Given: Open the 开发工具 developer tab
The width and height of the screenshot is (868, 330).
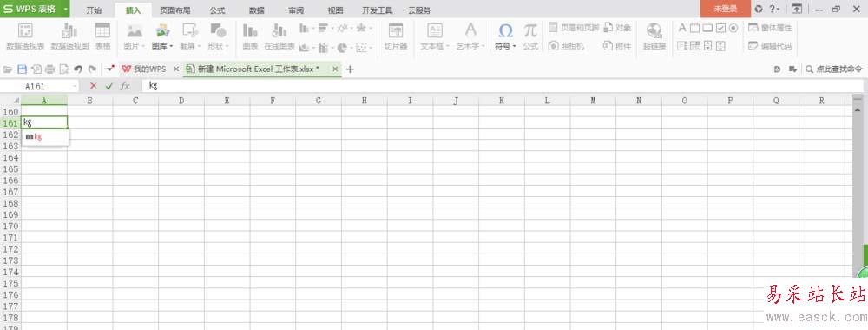Looking at the screenshot, I should [x=377, y=10].
